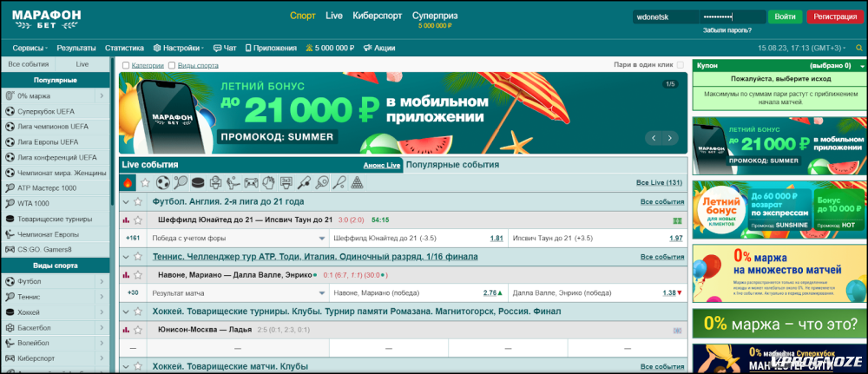Open the Live top navigation tab

pyautogui.click(x=334, y=16)
